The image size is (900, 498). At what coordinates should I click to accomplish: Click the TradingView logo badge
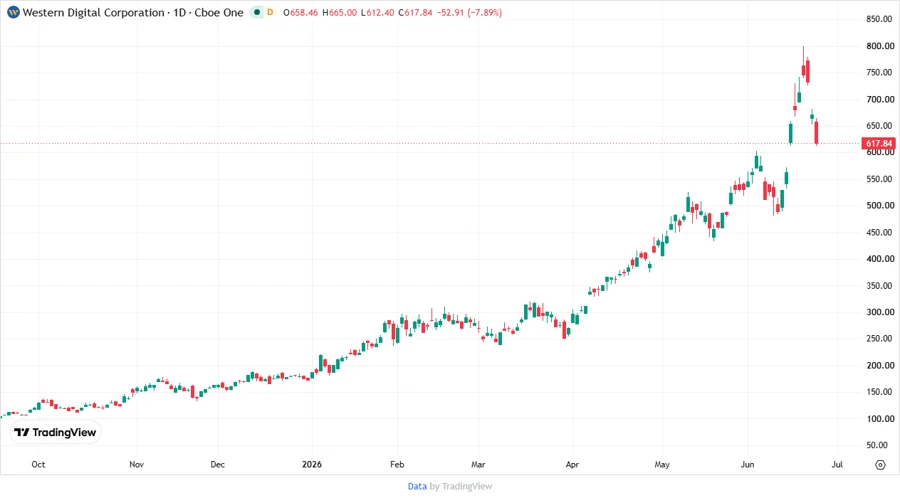(x=56, y=433)
